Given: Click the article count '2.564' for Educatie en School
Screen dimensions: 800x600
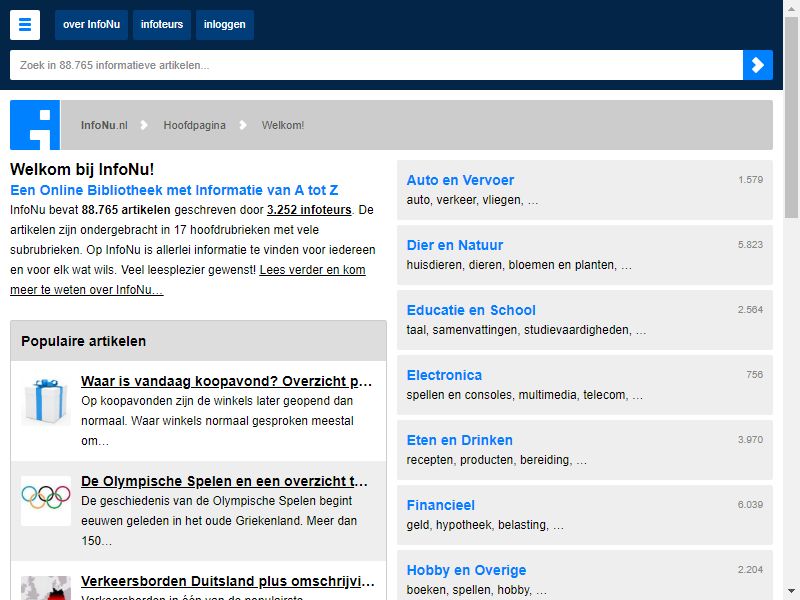Looking at the screenshot, I should (x=750, y=310).
